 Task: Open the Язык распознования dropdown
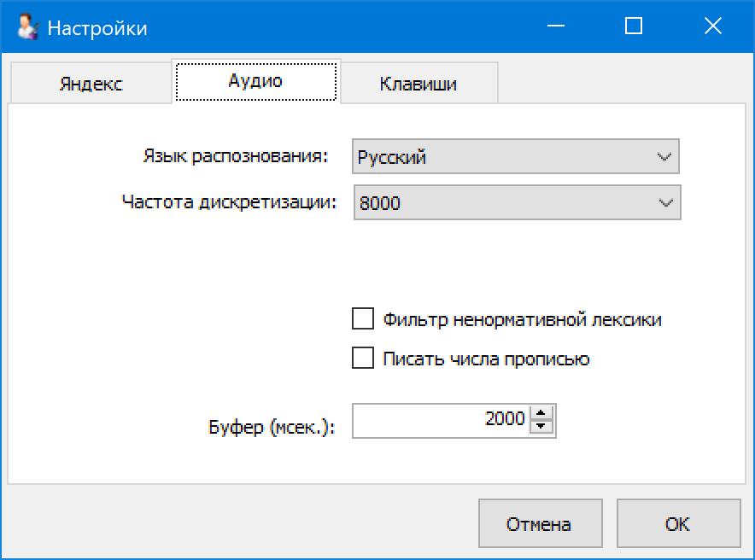click(516, 157)
